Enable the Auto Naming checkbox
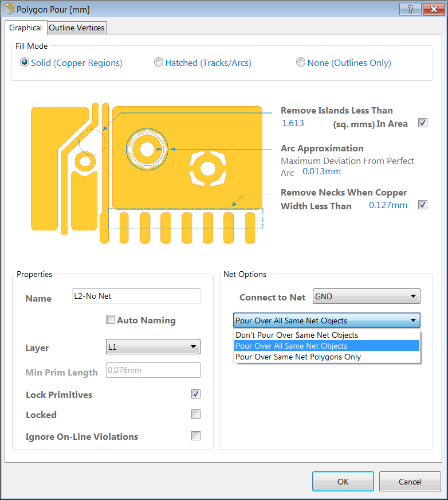Screen dimensions: 448x500 [111, 320]
